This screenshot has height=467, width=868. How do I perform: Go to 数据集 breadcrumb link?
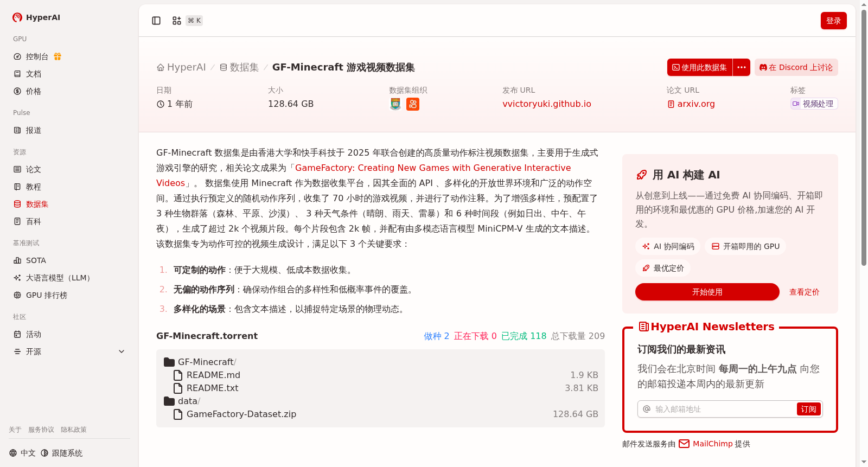pyautogui.click(x=239, y=67)
